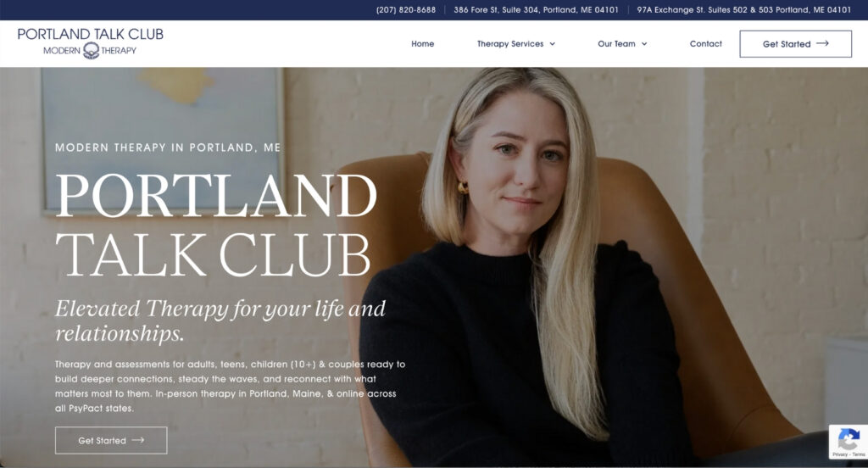
Task: Click the woman's portrait hero image
Action: pos(554,267)
